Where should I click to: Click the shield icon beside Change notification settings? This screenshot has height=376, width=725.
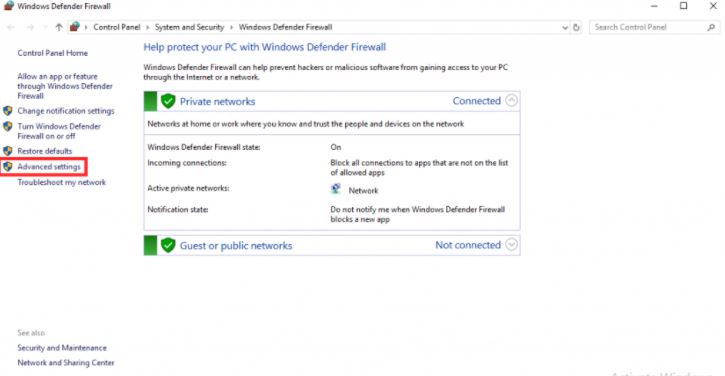coord(7,111)
